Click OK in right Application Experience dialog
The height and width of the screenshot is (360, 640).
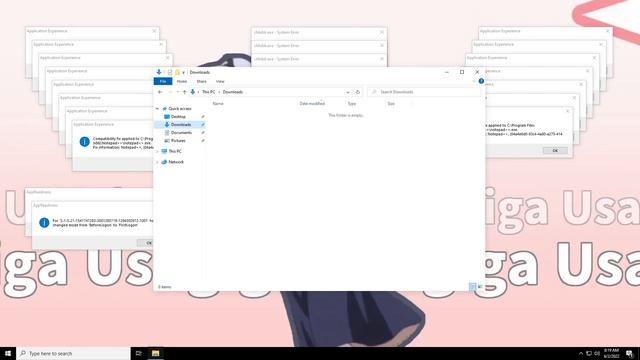555,151
